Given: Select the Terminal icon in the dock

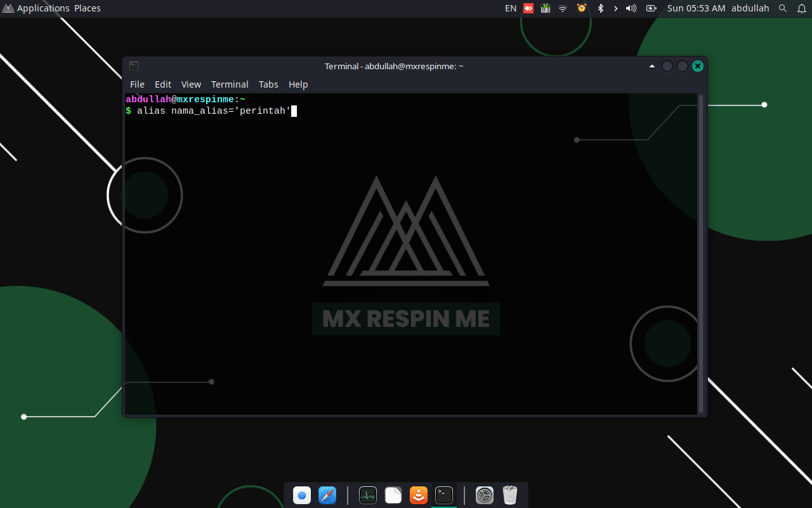Looking at the screenshot, I should 444,495.
